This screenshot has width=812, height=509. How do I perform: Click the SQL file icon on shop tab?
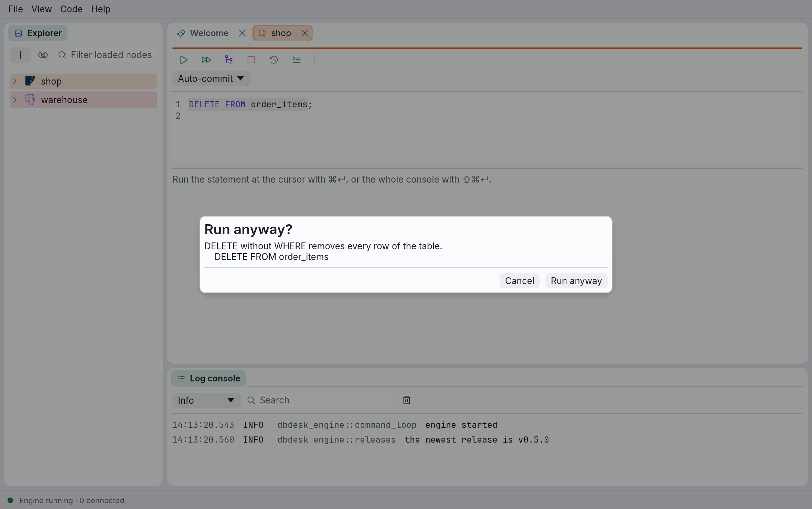point(262,33)
